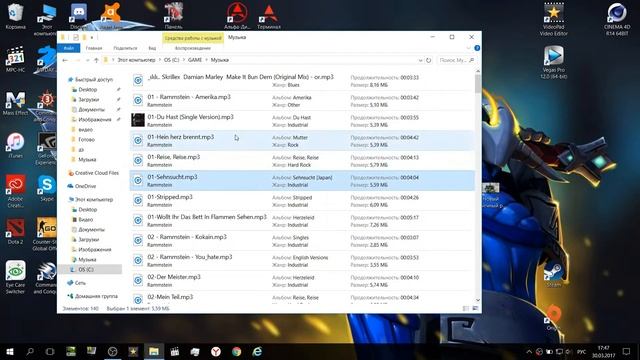This screenshot has width=640, height=360.
Task: Open Терминал desktop shortcut
Action: [269, 16]
